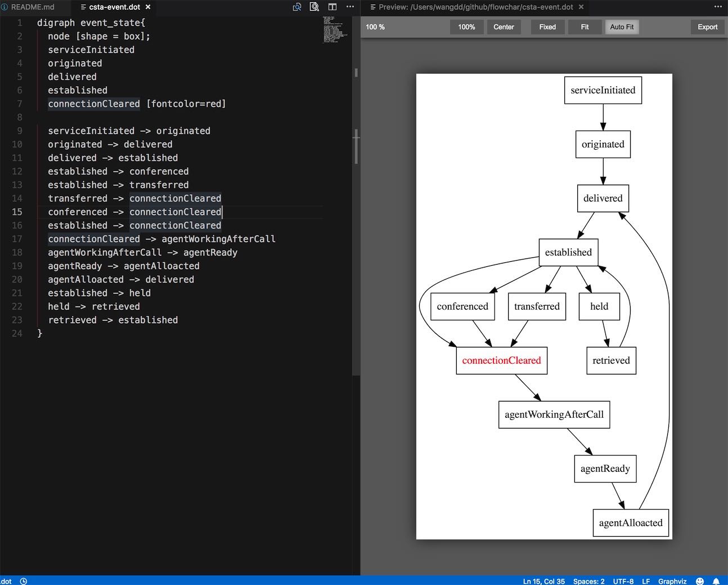Click the second preview magnifier icon
This screenshot has height=585, width=728.
[314, 7]
